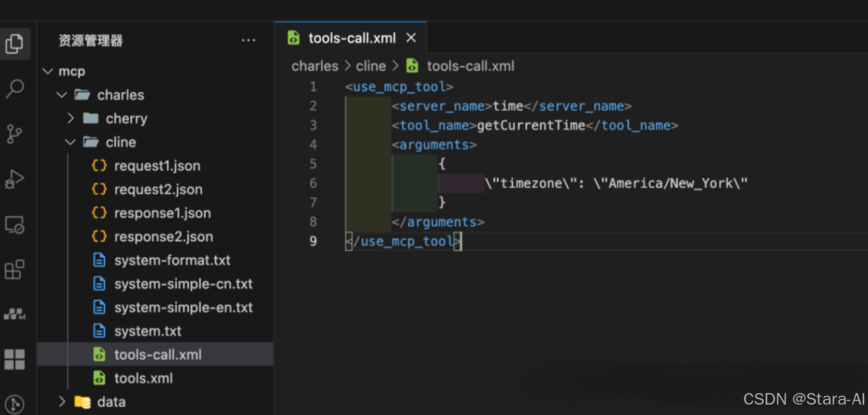Click the getCurrentTime tool_name line
Image resolution: width=868 pixels, height=415 pixels.
(535, 125)
